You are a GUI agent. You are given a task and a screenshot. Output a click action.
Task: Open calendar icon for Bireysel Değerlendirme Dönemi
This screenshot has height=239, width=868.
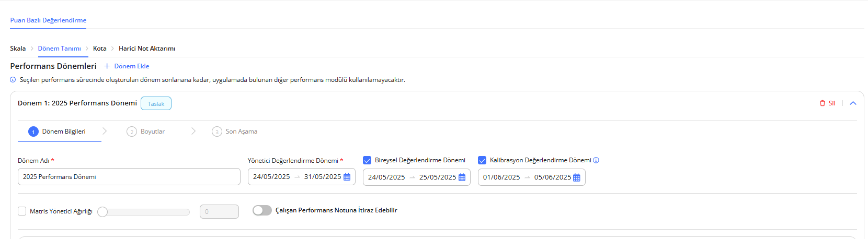[462, 177]
